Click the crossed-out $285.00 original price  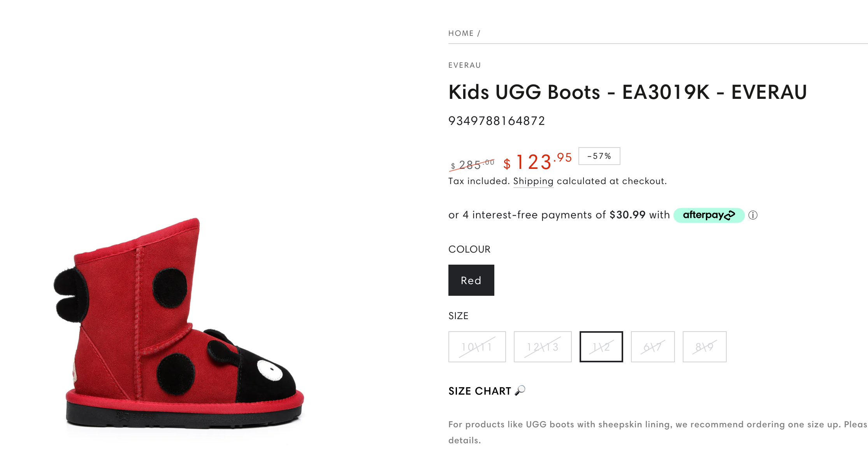[x=473, y=165]
